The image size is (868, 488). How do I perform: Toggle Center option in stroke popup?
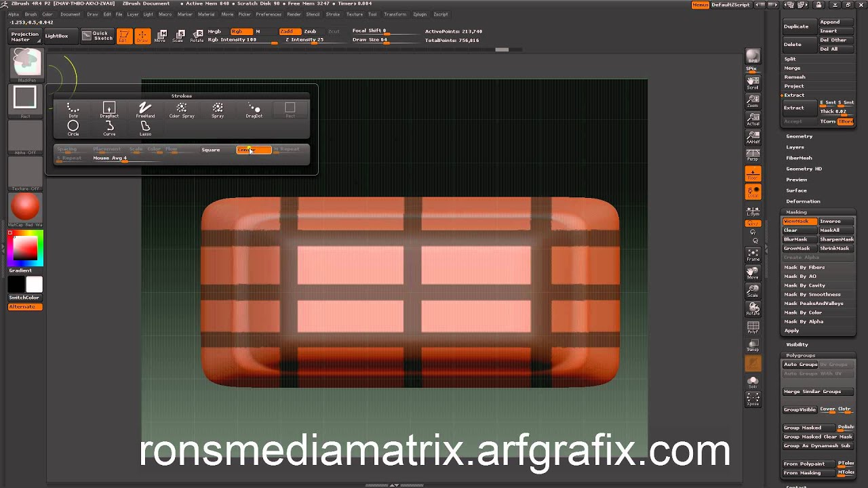(x=253, y=150)
